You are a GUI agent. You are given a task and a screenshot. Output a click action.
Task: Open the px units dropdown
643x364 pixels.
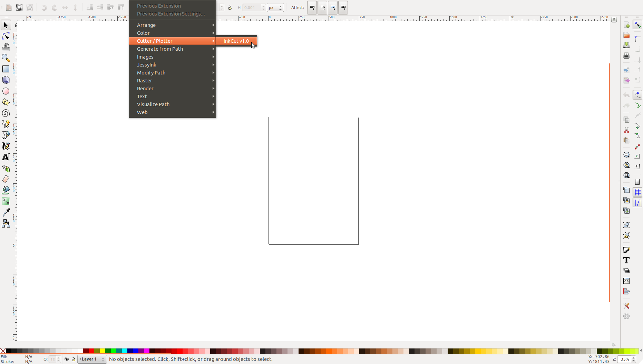pyautogui.click(x=275, y=8)
